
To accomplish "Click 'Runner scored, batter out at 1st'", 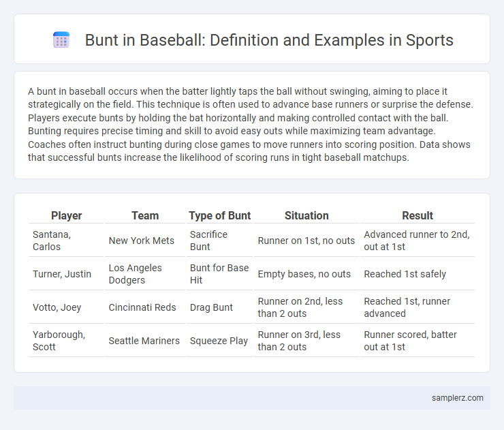I will [418, 341].
